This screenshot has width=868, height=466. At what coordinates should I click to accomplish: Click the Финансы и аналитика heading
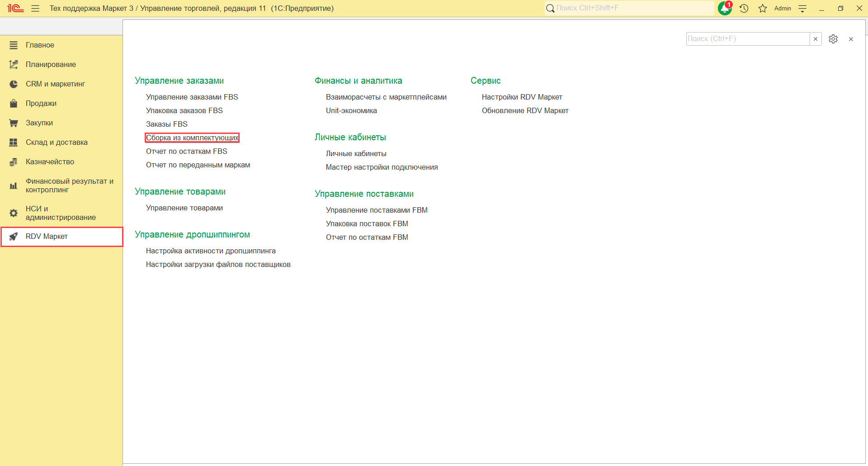click(359, 81)
